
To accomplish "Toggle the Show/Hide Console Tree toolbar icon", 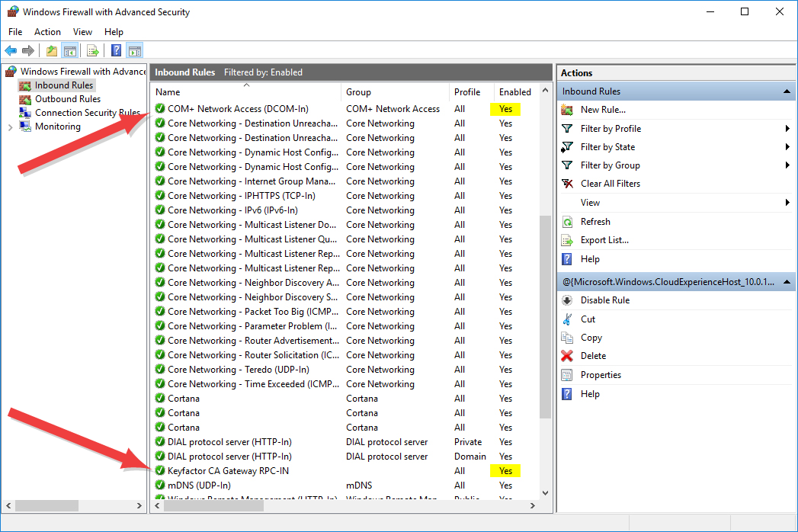I will click(69, 50).
